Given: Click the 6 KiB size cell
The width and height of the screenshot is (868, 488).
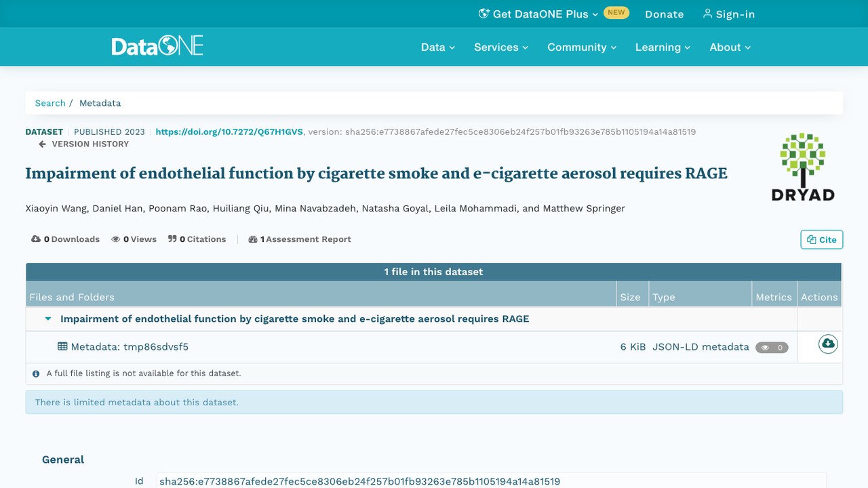Looking at the screenshot, I should pos(633,346).
